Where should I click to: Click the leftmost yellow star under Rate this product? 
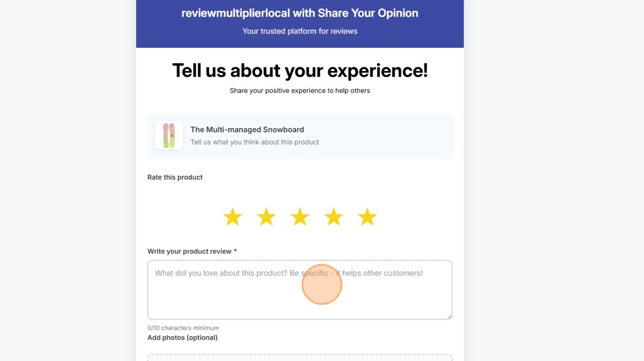click(x=232, y=217)
